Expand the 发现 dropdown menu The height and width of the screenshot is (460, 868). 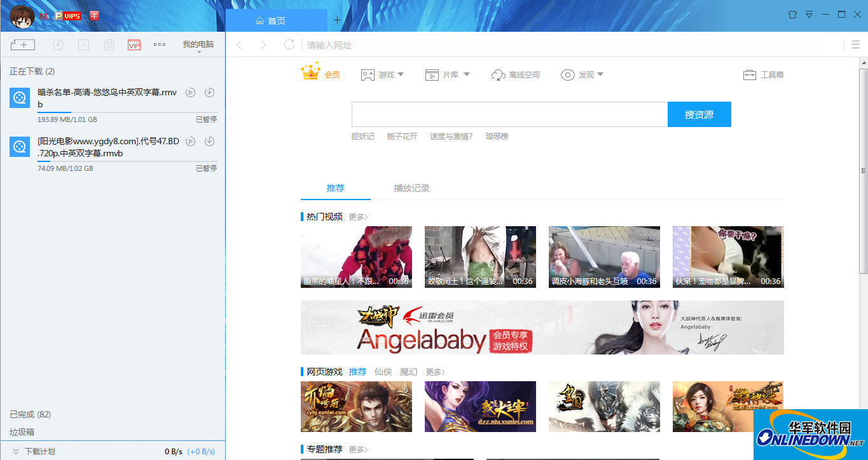582,74
